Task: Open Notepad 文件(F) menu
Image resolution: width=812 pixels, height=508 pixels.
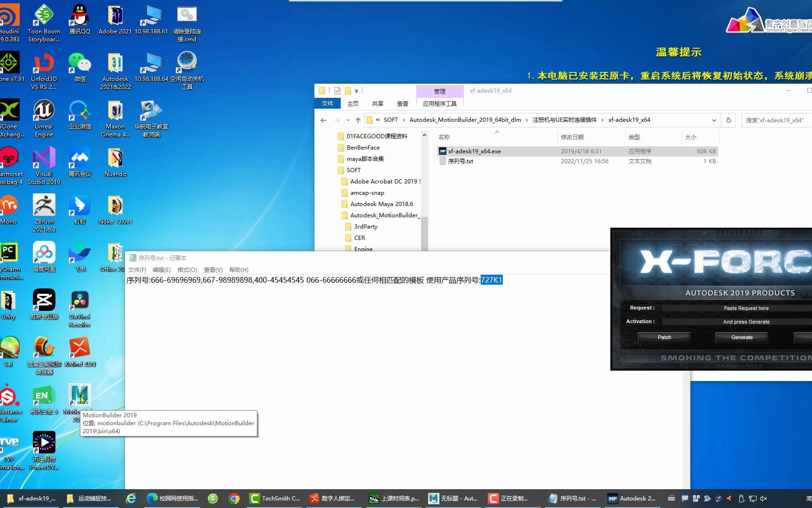Action: point(137,270)
